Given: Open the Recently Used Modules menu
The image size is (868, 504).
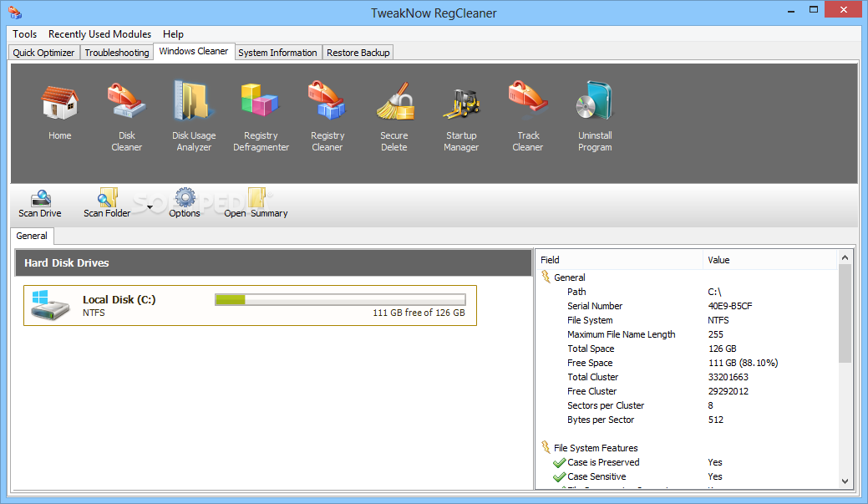Looking at the screenshot, I should point(99,34).
